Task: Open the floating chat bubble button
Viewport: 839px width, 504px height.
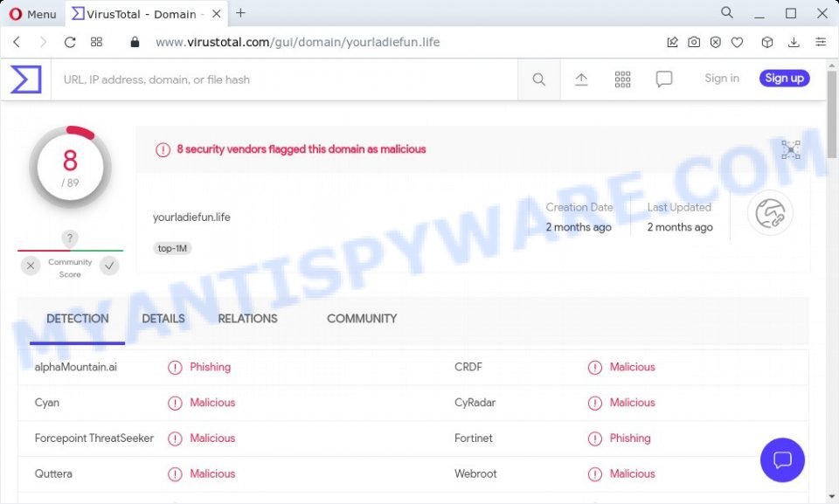Action: click(x=782, y=460)
